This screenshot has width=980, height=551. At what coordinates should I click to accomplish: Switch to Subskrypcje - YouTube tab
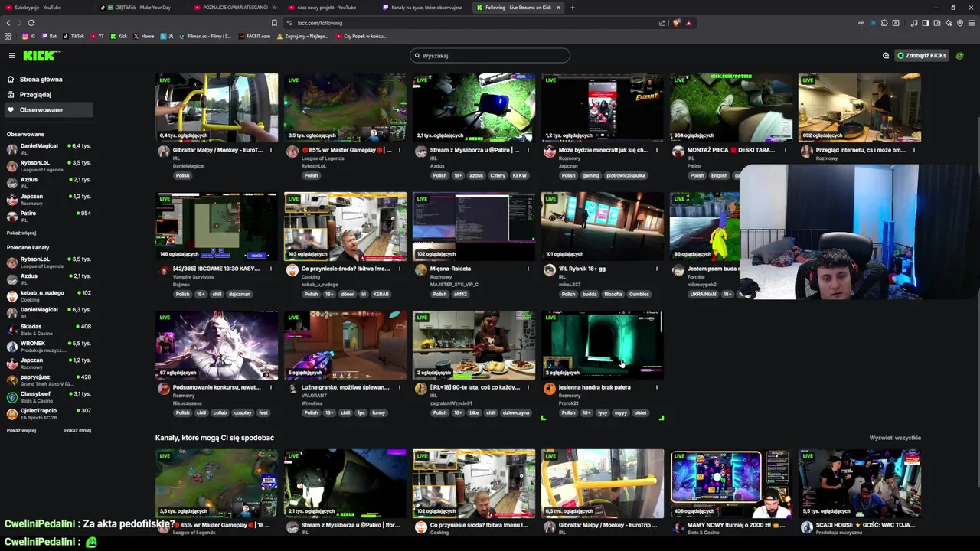pyautogui.click(x=46, y=7)
